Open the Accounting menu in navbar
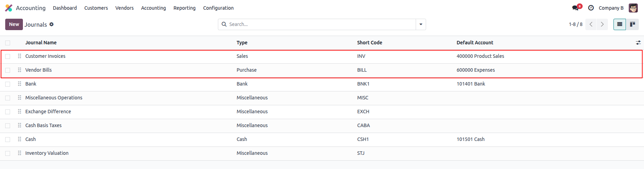This screenshot has height=169, width=644. click(153, 8)
